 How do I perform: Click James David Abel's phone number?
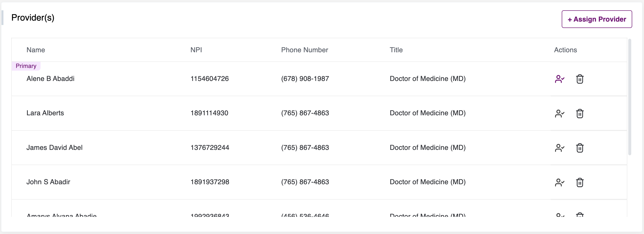(x=305, y=148)
